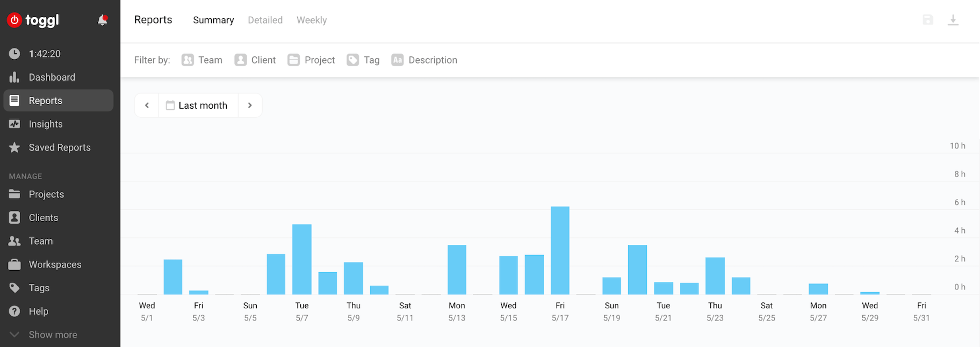
Task: Open Dashboard from the sidebar
Action: [52, 77]
